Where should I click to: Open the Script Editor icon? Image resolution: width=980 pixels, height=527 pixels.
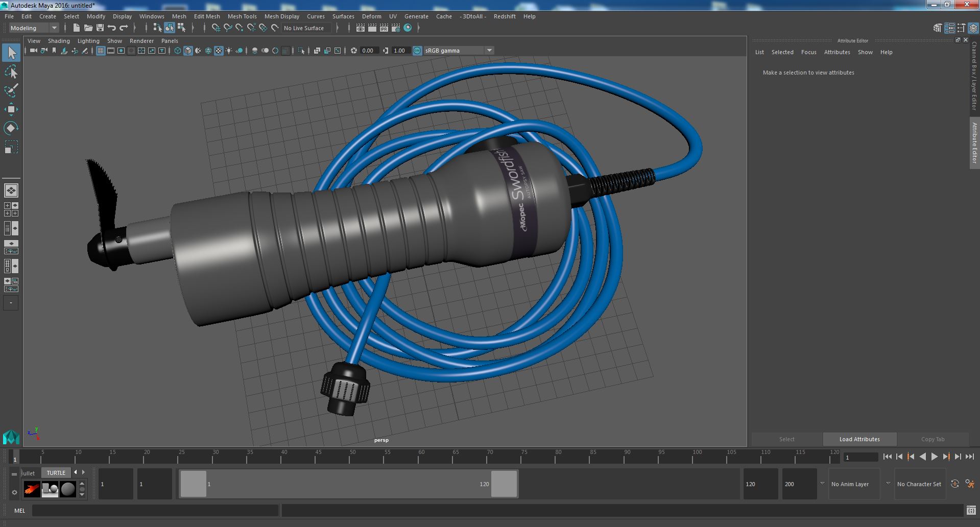[x=971, y=510]
